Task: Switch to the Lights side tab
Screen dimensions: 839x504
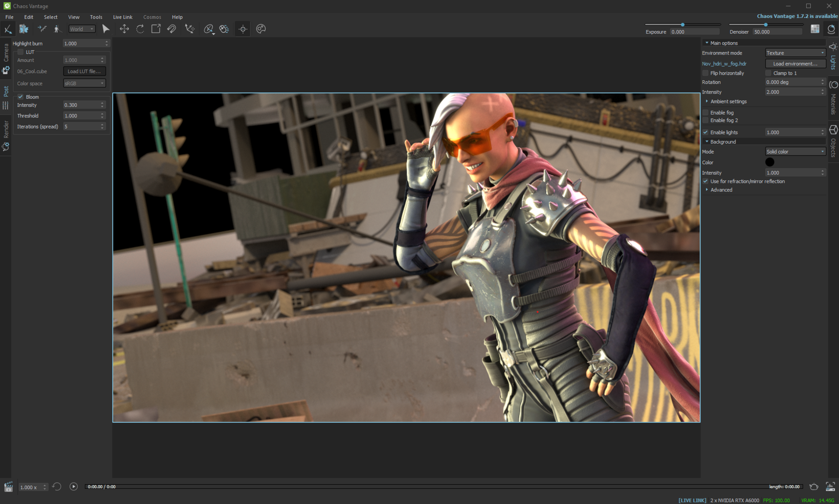Action: [x=833, y=57]
